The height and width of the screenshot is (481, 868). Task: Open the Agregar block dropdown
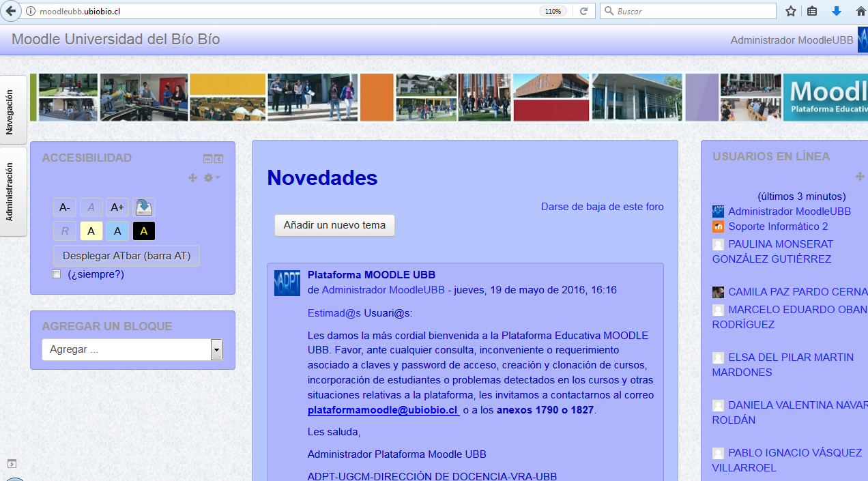132,349
